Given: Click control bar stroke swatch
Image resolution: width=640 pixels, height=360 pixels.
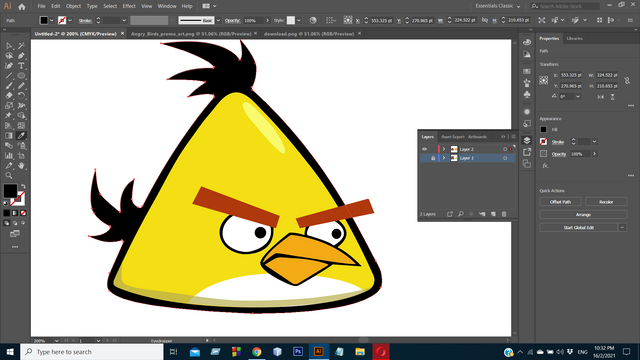Looking at the screenshot, I should tap(62, 20).
